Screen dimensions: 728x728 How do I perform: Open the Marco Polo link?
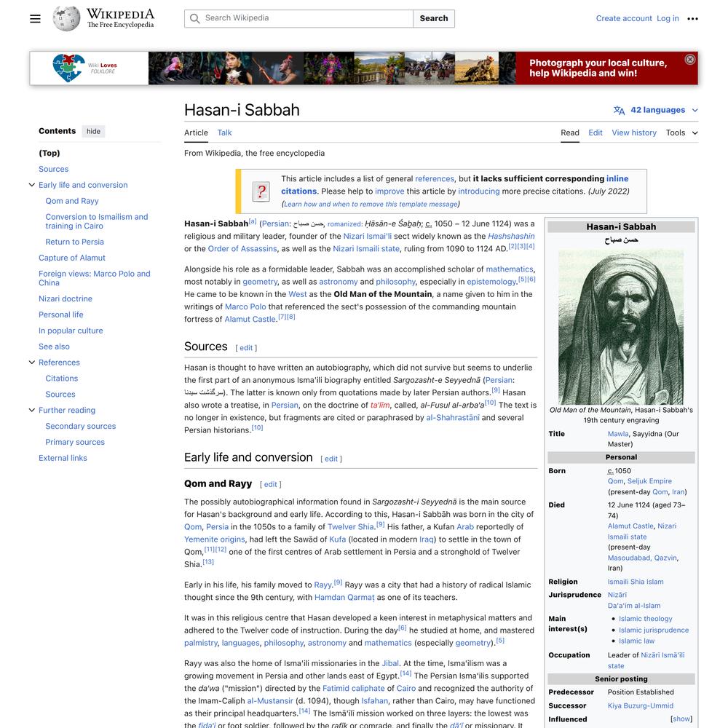coord(245,307)
